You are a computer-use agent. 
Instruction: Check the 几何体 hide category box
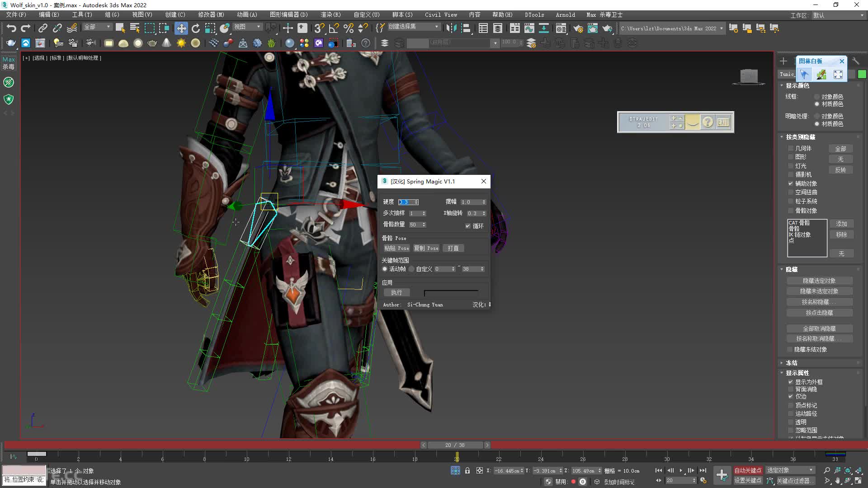point(791,148)
